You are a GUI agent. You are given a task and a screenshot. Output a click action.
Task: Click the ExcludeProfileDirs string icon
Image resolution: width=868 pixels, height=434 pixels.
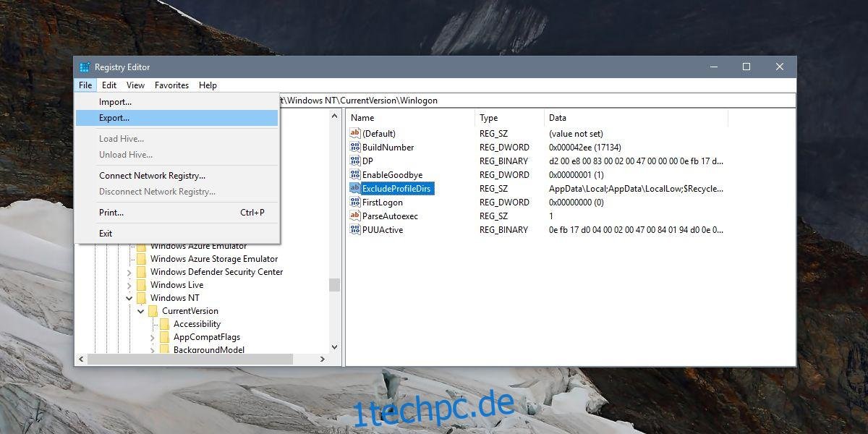(354, 188)
